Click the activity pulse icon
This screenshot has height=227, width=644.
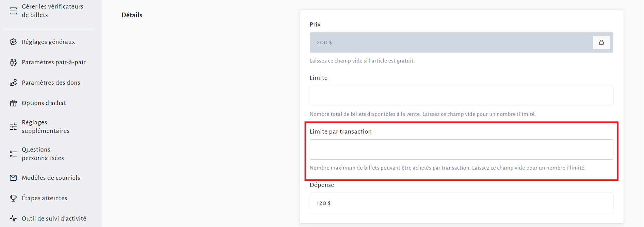(x=13, y=219)
